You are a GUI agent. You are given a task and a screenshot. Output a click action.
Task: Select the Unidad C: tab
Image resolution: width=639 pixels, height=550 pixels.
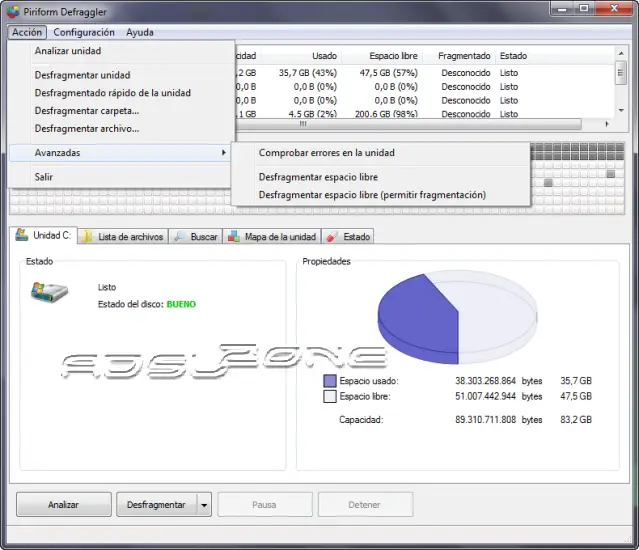click(43, 235)
